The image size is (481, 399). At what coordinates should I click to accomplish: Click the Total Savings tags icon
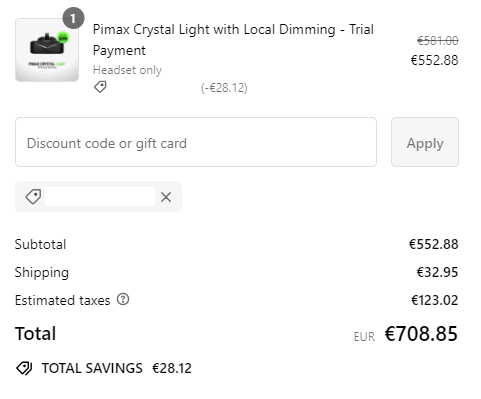(x=24, y=368)
